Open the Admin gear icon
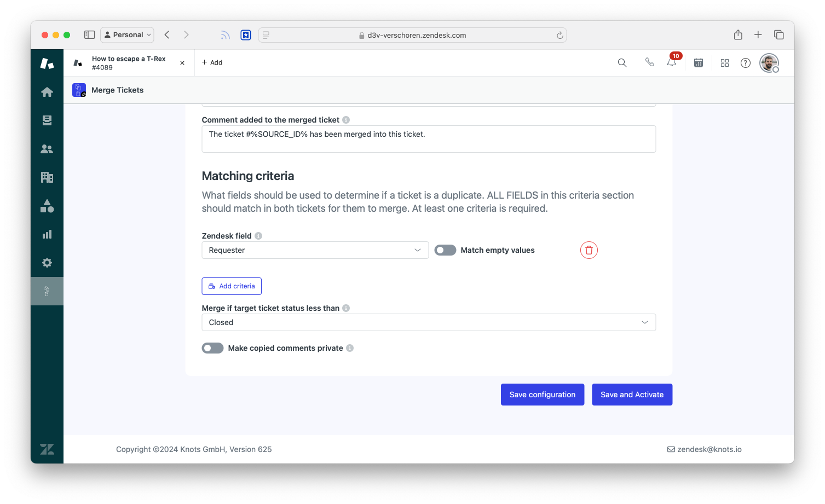The height and width of the screenshot is (504, 825). pos(47,263)
